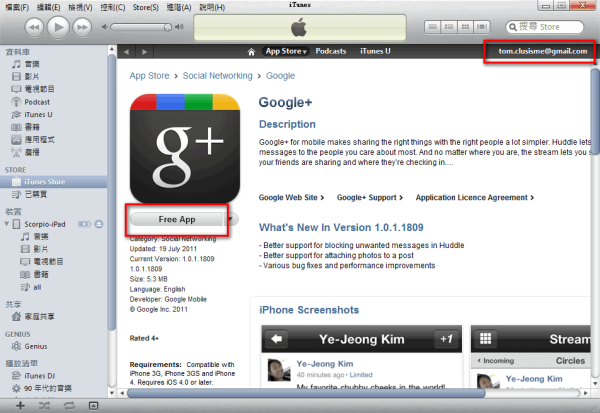Open the Application Licence Agreement link
Image resolution: width=600 pixels, height=413 pixels.
pos(475,198)
